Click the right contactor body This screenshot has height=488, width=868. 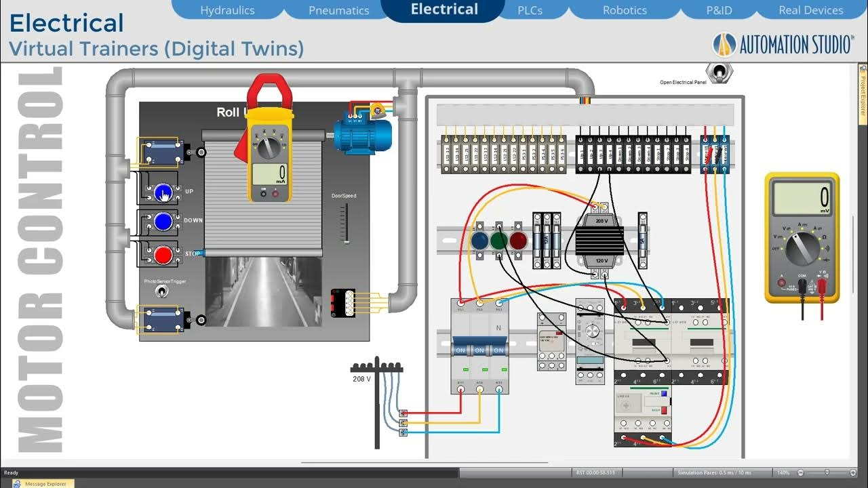coord(701,342)
